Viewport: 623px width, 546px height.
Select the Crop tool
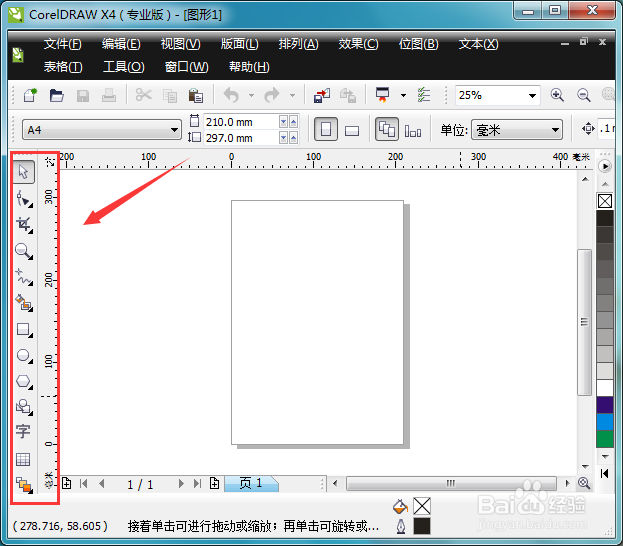[24, 225]
